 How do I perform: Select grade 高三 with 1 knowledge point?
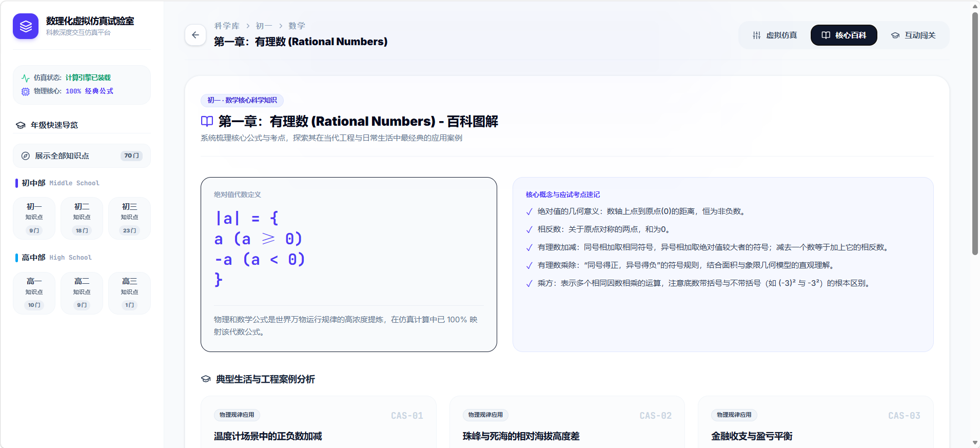tap(130, 293)
